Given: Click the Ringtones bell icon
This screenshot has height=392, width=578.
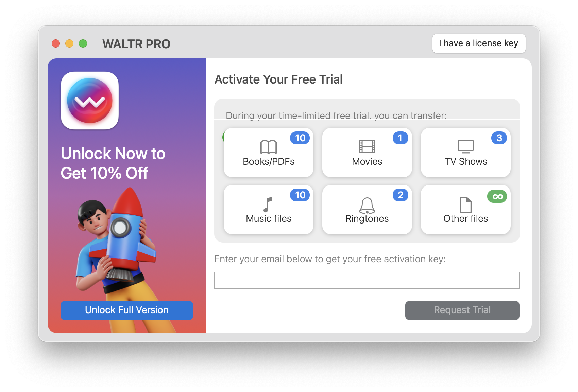Looking at the screenshot, I should click(x=367, y=205).
